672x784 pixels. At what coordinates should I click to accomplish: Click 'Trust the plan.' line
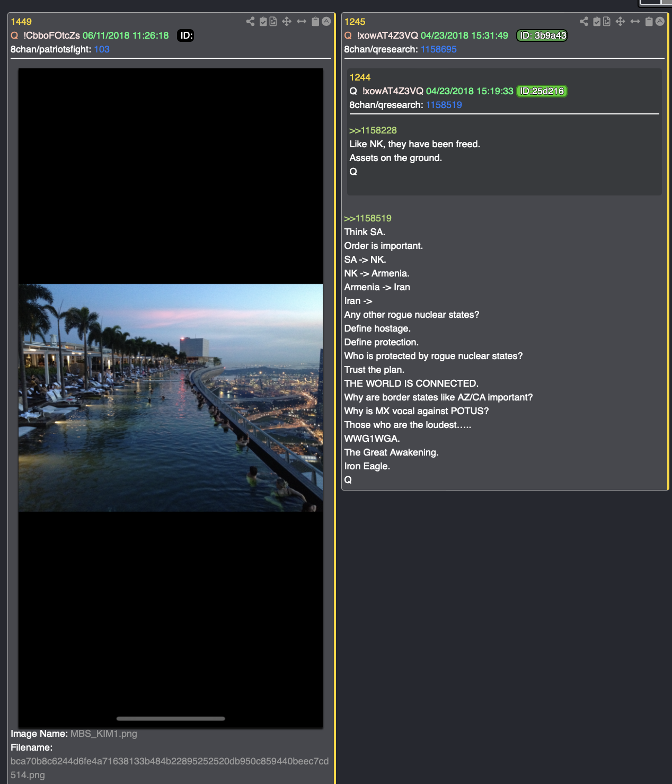pos(374,370)
